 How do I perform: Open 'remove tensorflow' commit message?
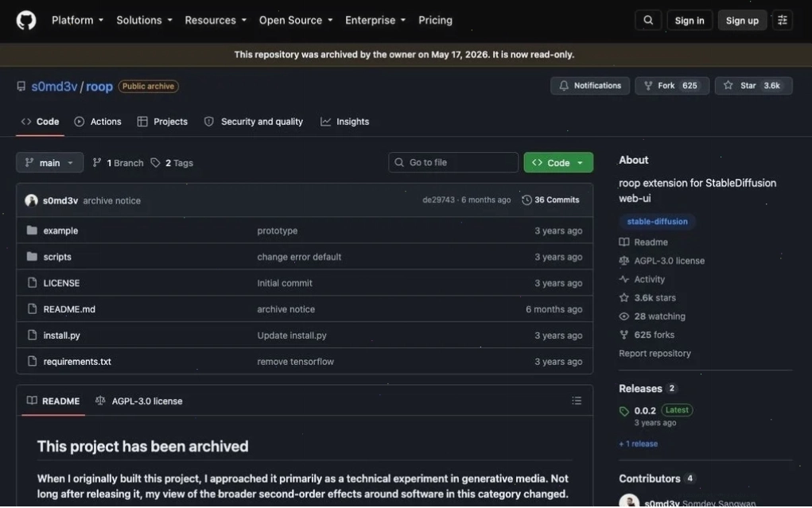click(296, 362)
